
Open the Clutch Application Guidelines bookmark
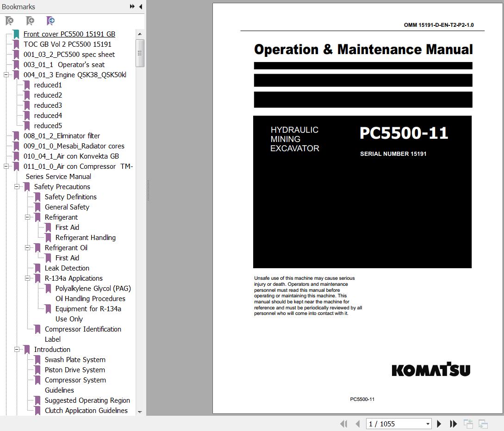tap(86, 411)
